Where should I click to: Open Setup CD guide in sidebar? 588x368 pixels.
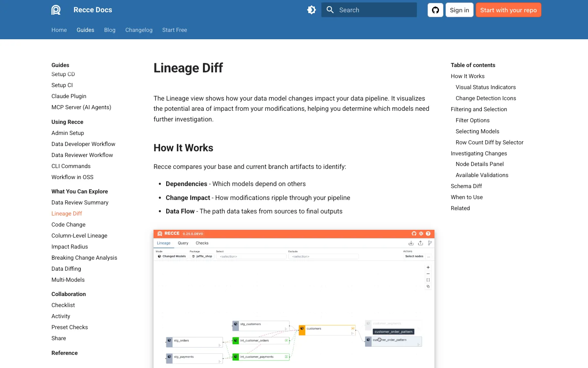[63, 74]
